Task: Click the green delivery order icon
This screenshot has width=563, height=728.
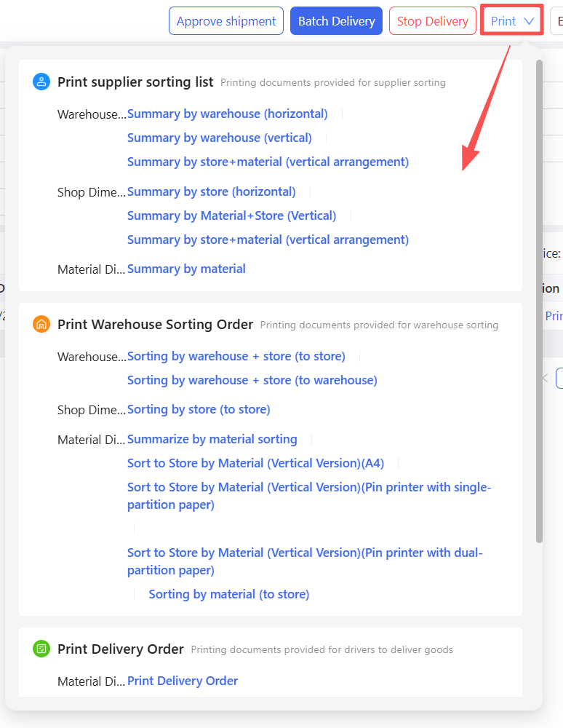Action: pyautogui.click(x=41, y=649)
